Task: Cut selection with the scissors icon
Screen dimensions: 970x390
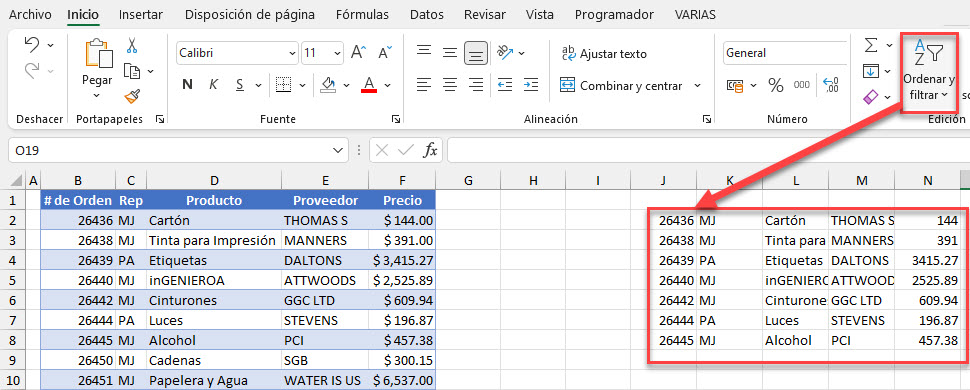Action: point(132,45)
